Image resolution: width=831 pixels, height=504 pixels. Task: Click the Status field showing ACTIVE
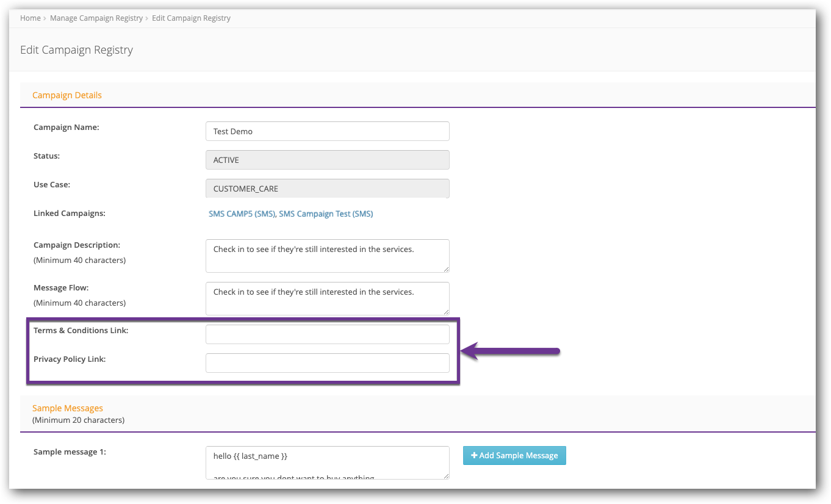327,159
